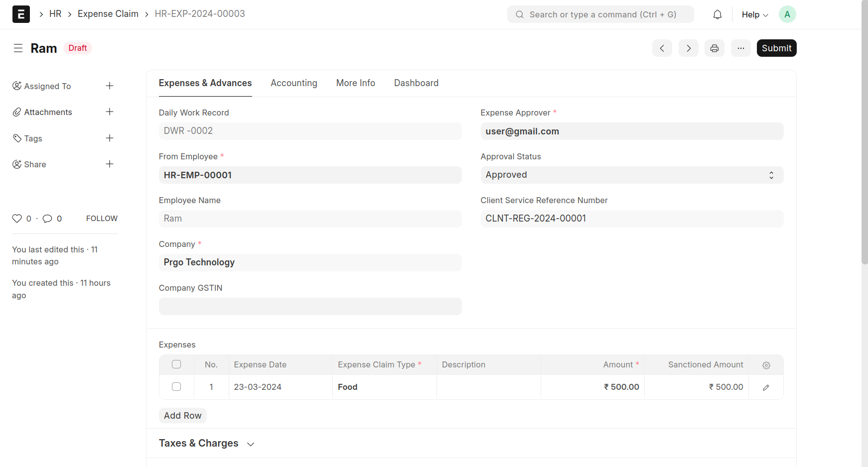Open the Approval Status dropdown
The width and height of the screenshot is (868, 467).
[x=631, y=175]
